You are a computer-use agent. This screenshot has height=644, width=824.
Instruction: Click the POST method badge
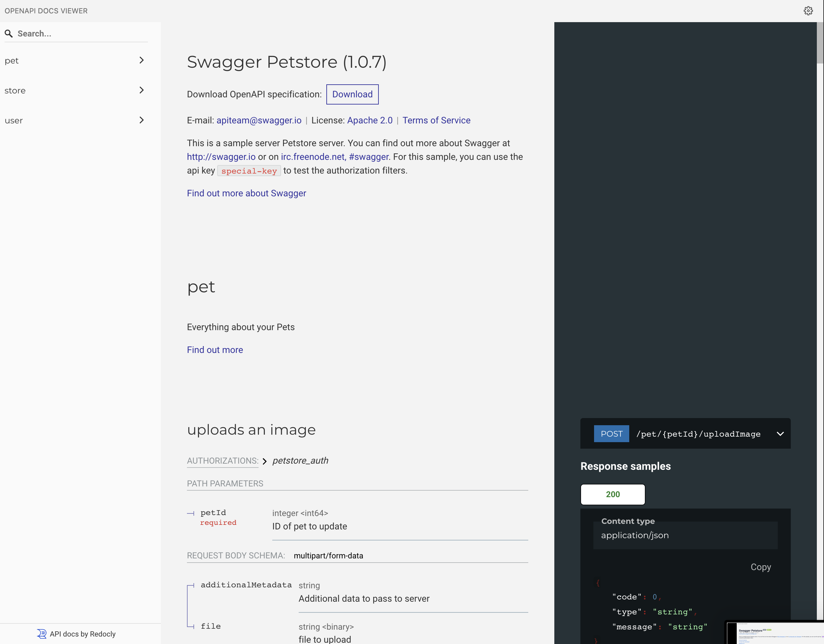(611, 434)
